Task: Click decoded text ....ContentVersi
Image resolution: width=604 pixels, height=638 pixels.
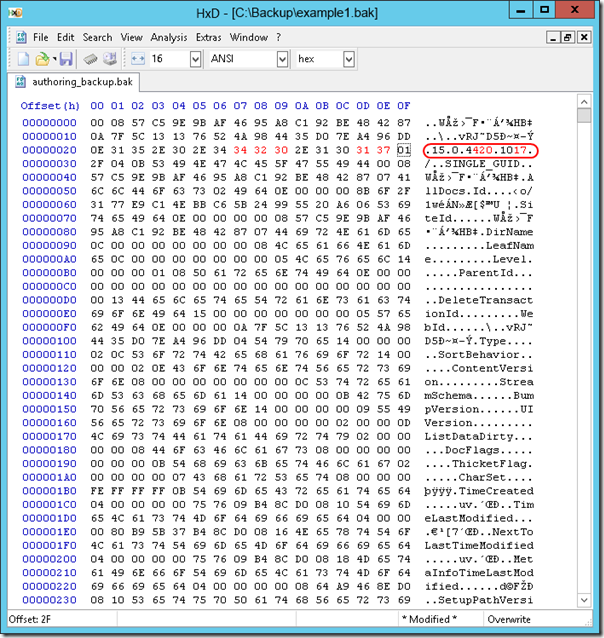Action: coord(479,368)
